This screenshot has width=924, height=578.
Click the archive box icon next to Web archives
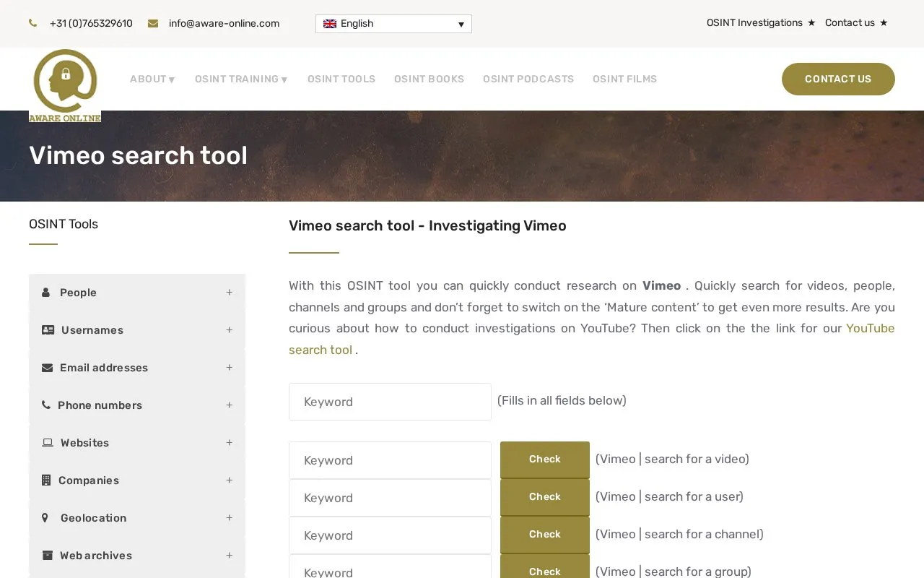(x=48, y=556)
